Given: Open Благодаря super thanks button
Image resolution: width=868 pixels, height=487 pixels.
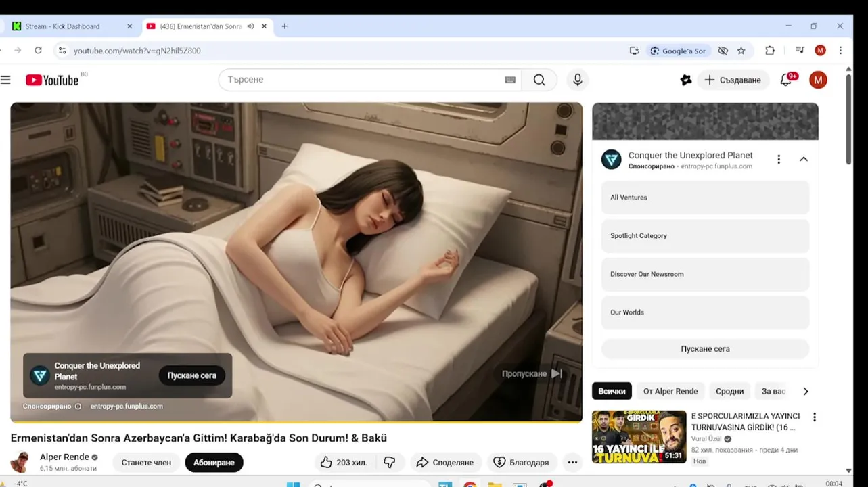Looking at the screenshot, I should click(522, 463).
